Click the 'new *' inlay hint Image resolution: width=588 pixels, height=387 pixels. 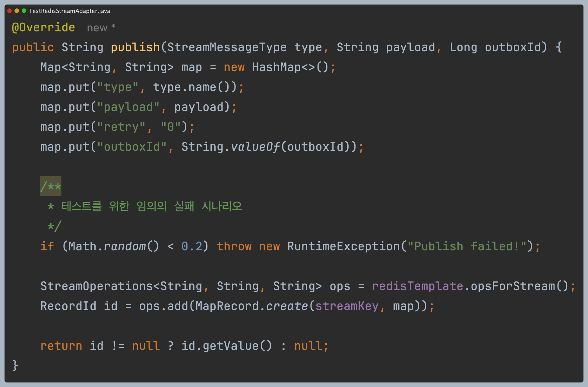click(x=101, y=27)
